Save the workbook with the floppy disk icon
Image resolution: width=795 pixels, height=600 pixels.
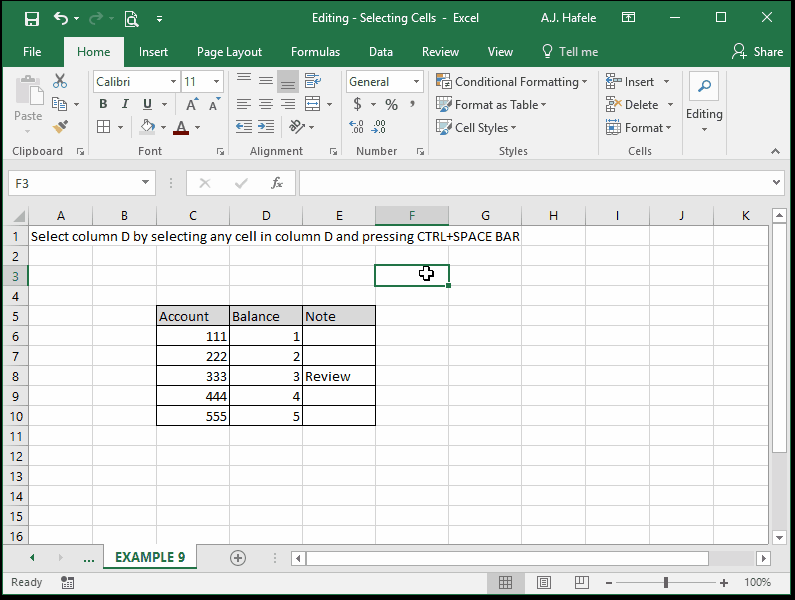pyautogui.click(x=32, y=19)
